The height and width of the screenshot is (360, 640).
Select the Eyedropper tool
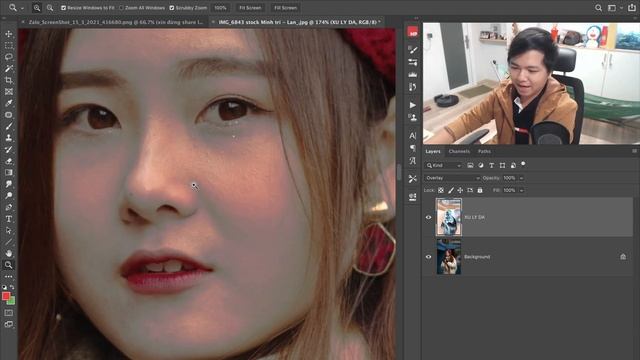point(9,103)
